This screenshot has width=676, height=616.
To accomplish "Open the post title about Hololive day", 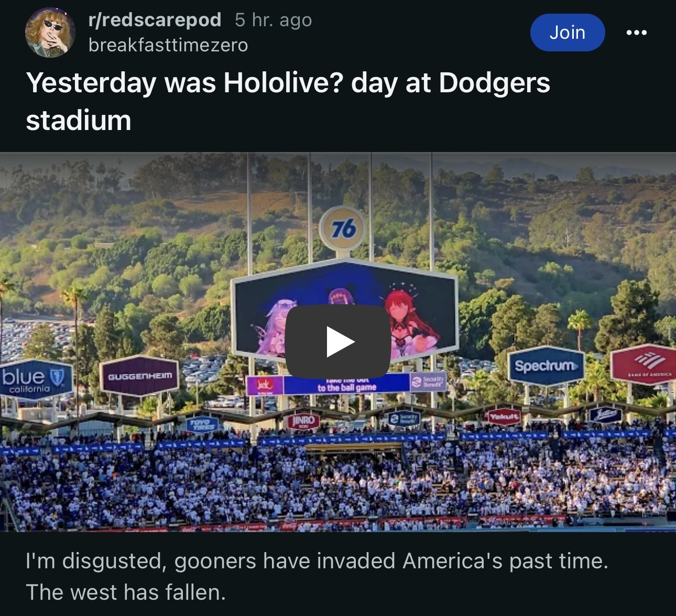I will click(288, 101).
